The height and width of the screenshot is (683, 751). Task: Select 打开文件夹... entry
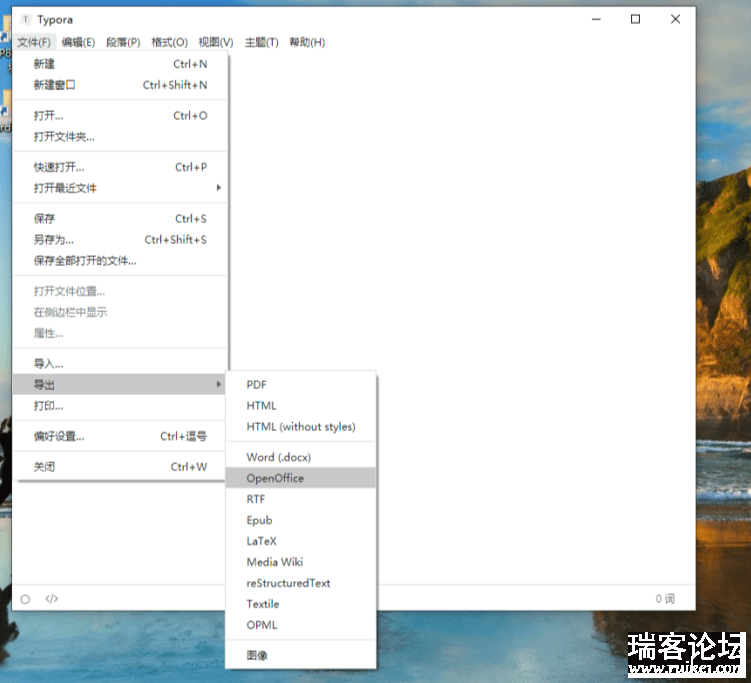(x=120, y=137)
